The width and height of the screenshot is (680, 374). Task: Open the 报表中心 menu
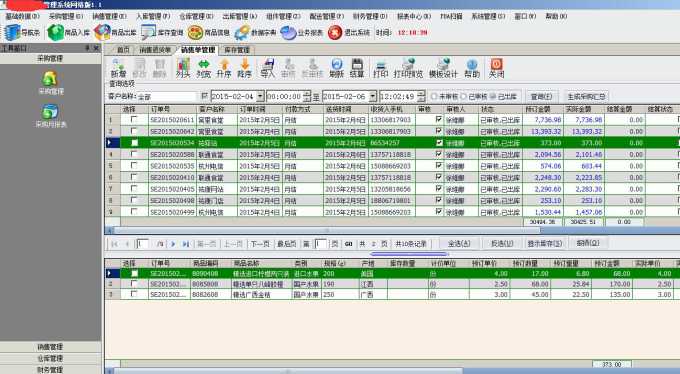[414, 16]
